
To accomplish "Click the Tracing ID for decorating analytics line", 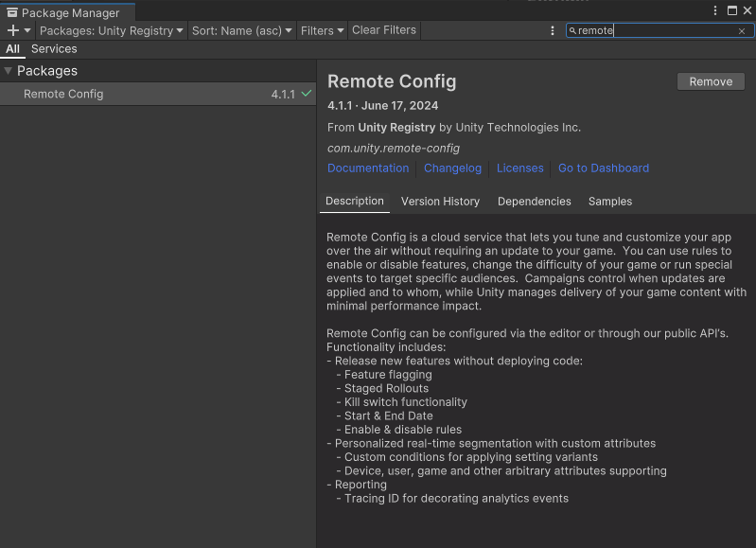I will pos(452,499).
